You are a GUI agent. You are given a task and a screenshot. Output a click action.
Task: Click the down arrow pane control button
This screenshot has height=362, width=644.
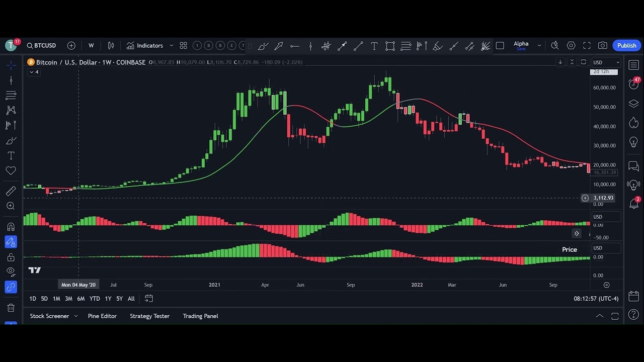click(560, 62)
